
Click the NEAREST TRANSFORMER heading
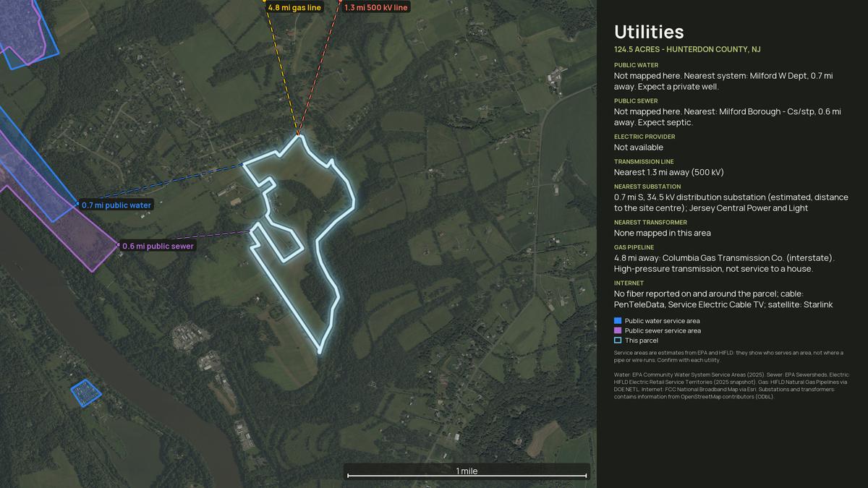pos(650,223)
